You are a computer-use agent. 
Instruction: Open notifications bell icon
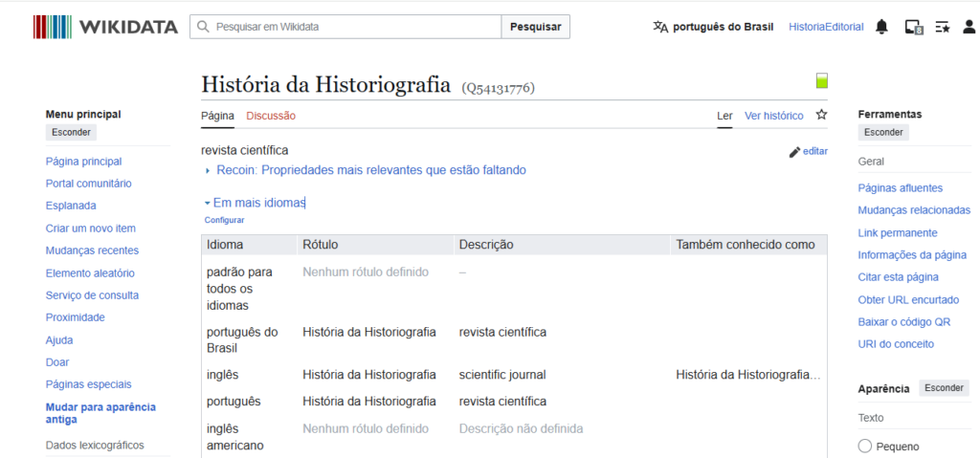point(881,27)
